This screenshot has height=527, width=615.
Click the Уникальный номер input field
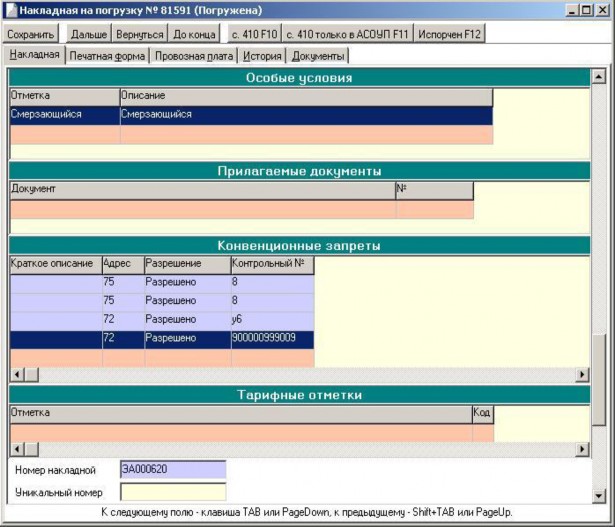pyautogui.click(x=173, y=492)
